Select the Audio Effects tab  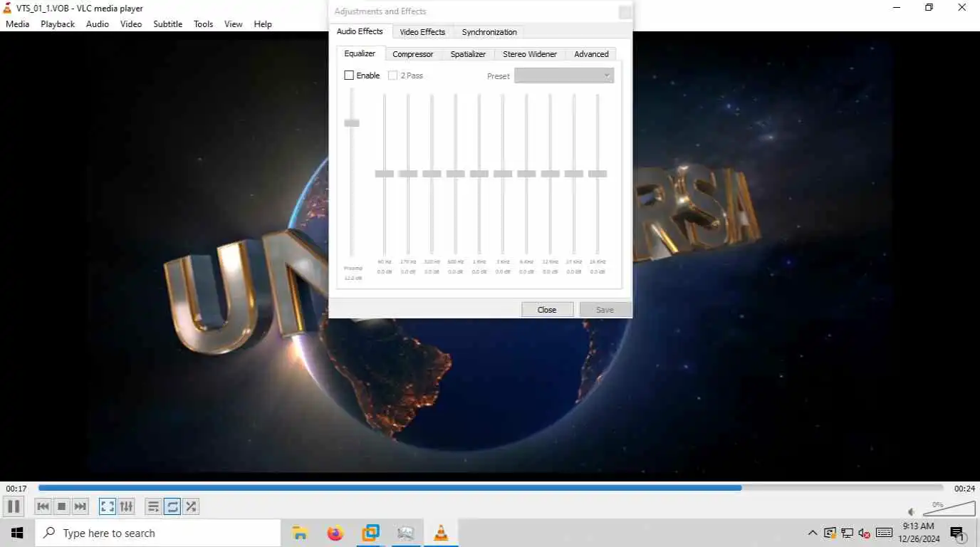pyautogui.click(x=360, y=31)
